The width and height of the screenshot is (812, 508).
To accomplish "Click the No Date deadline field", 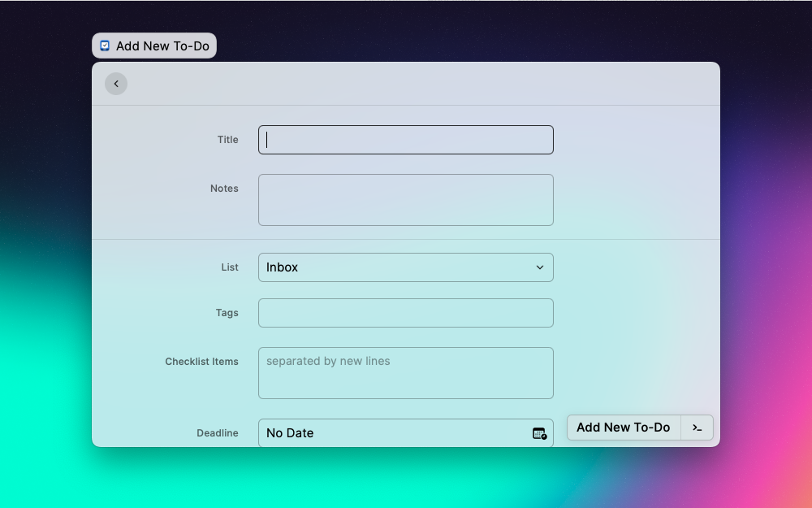I will [x=390, y=433].
